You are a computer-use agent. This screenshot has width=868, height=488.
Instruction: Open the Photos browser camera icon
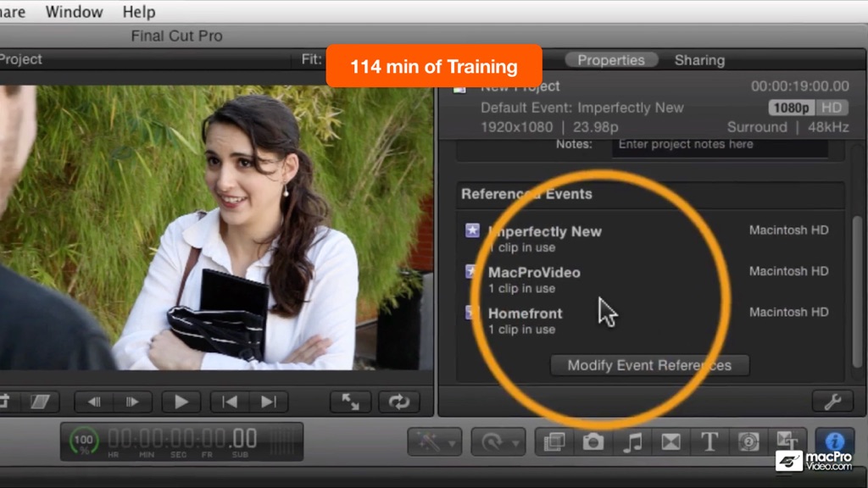593,442
